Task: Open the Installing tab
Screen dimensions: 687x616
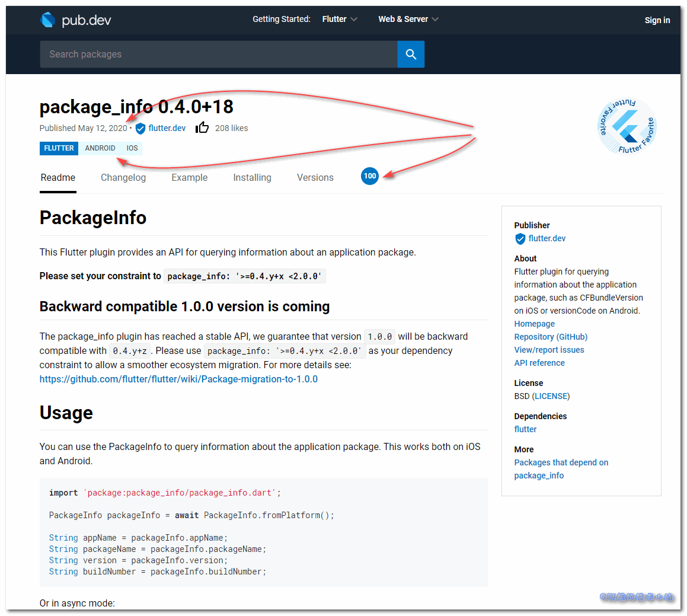Action: click(252, 177)
